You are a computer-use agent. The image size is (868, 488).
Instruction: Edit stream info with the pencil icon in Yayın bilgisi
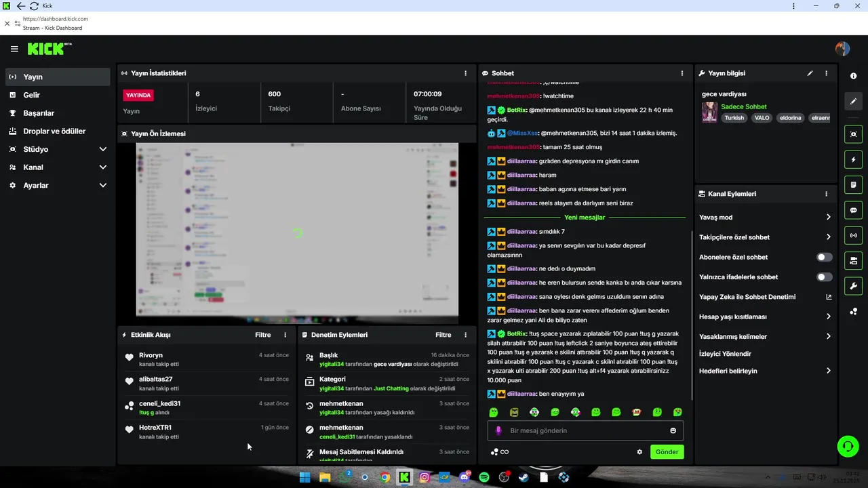[810, 73]
